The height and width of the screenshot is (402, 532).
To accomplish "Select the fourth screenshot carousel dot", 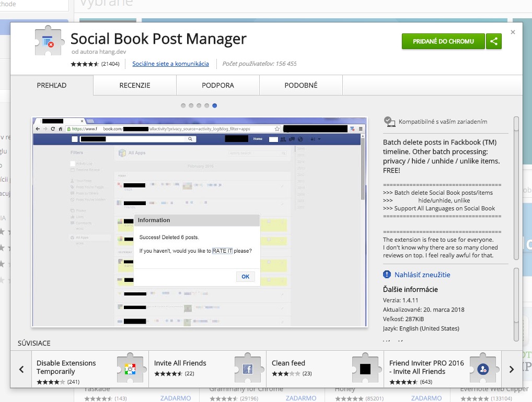I will pos(206,106).
